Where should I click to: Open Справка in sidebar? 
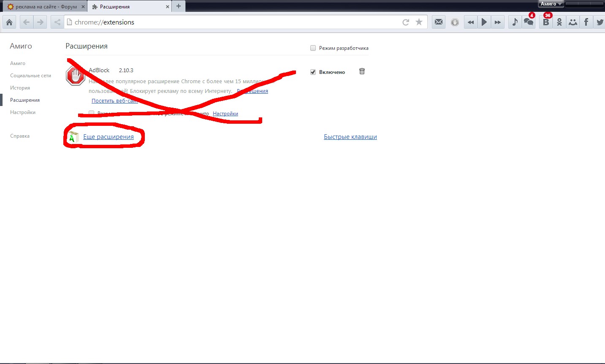[x=20, y=136]
